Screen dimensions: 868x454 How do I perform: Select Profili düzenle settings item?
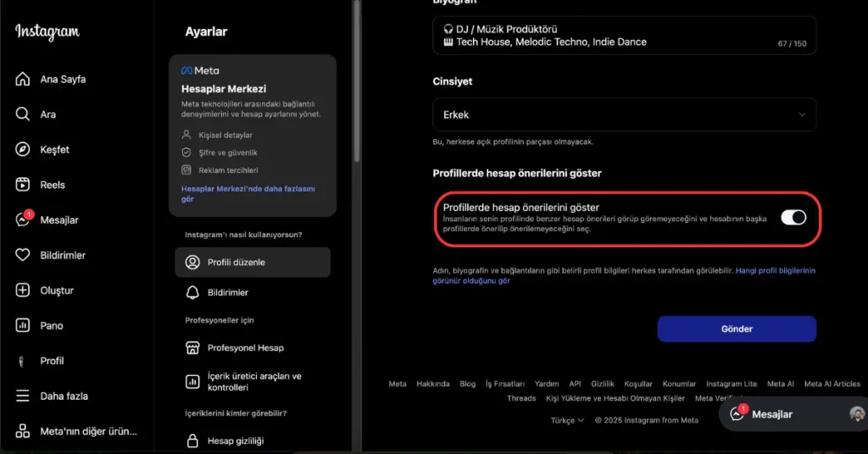pos(253,262)
